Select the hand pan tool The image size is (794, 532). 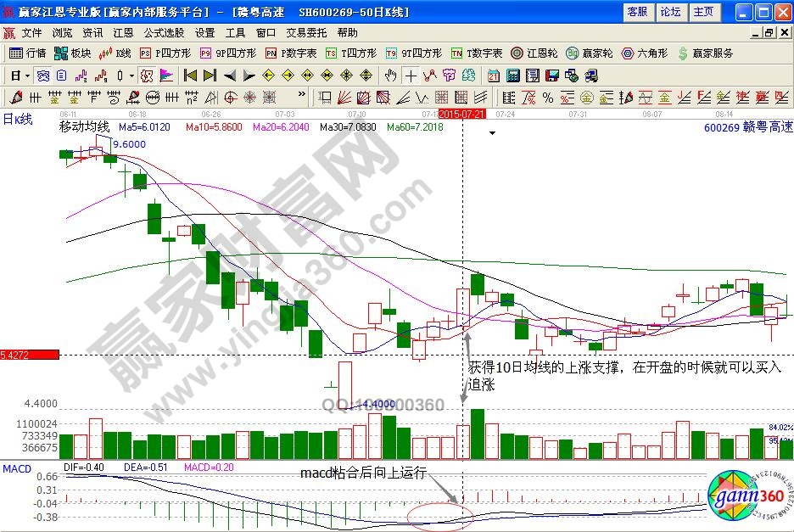(x=390, y=75)
